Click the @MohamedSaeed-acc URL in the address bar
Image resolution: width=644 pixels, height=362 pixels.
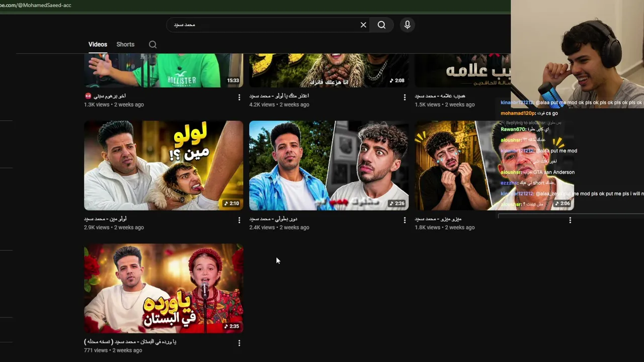coord(36,5)
